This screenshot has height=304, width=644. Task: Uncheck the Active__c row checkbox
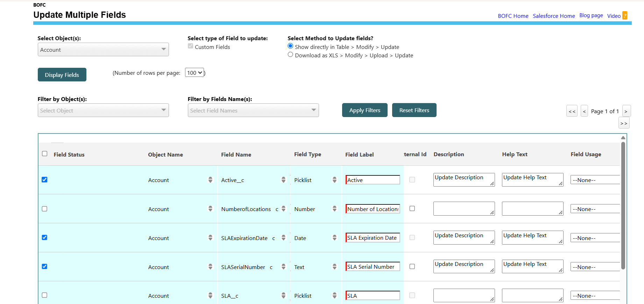pos(44,180)
